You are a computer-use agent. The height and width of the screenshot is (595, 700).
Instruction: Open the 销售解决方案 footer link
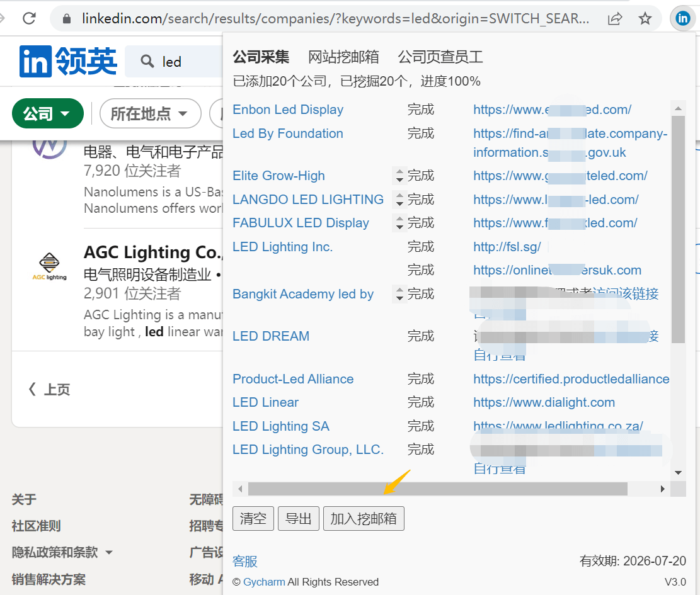[49, 579]
